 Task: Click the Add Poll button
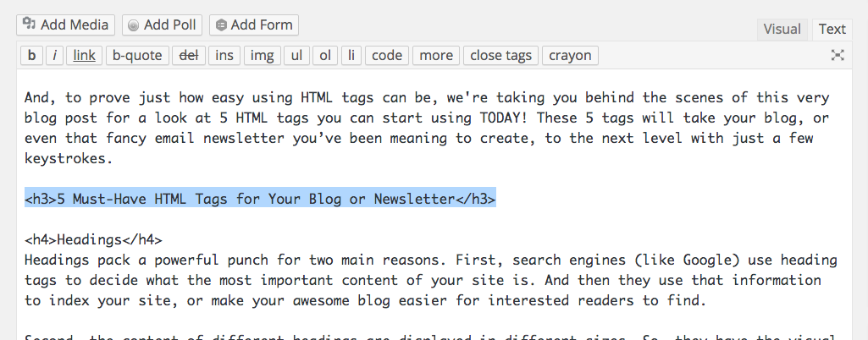[x=163, y=25]
